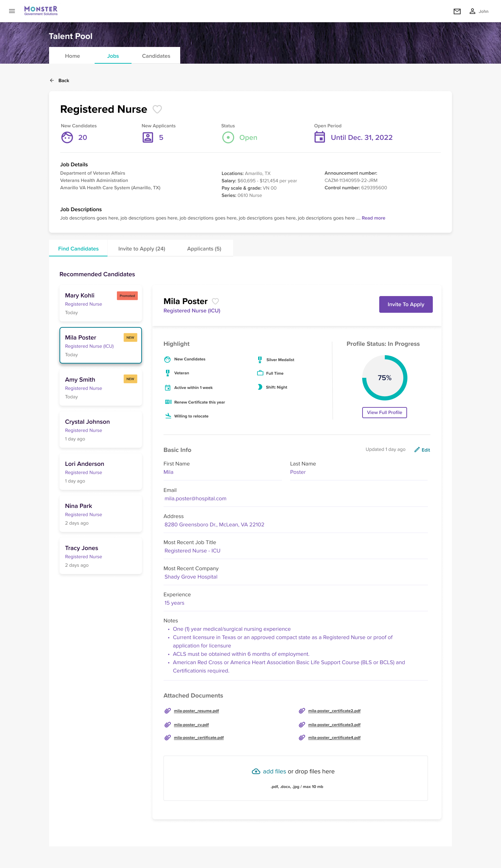Click the New Candidates highlight icon

[x=167, y=359]
